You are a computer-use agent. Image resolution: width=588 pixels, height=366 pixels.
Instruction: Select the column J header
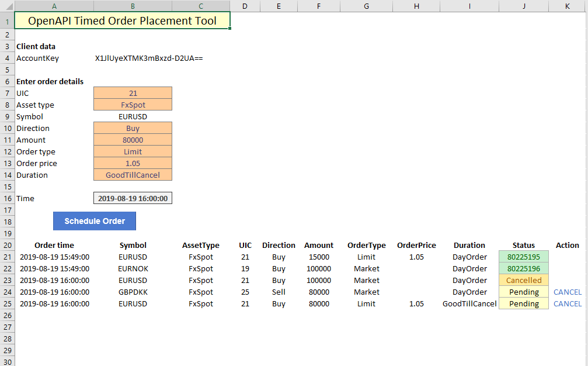point(524,6)
